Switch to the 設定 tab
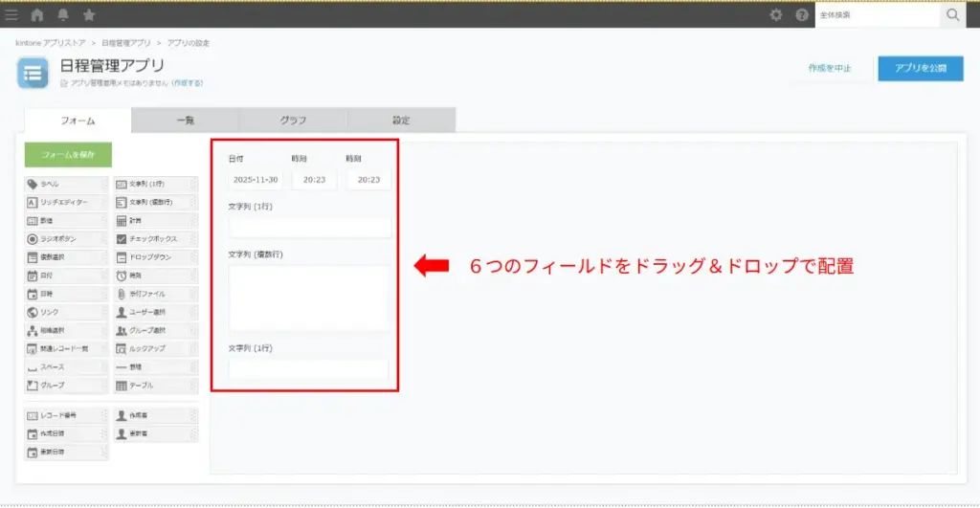Image resolution: width=980 pixels, height=508 pixels. point(401,120)
